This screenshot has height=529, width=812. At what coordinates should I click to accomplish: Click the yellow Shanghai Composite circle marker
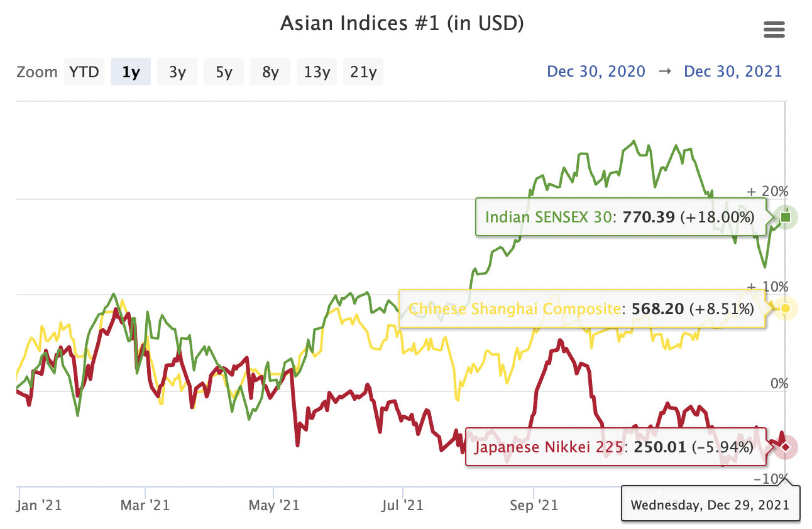[786, 308]
